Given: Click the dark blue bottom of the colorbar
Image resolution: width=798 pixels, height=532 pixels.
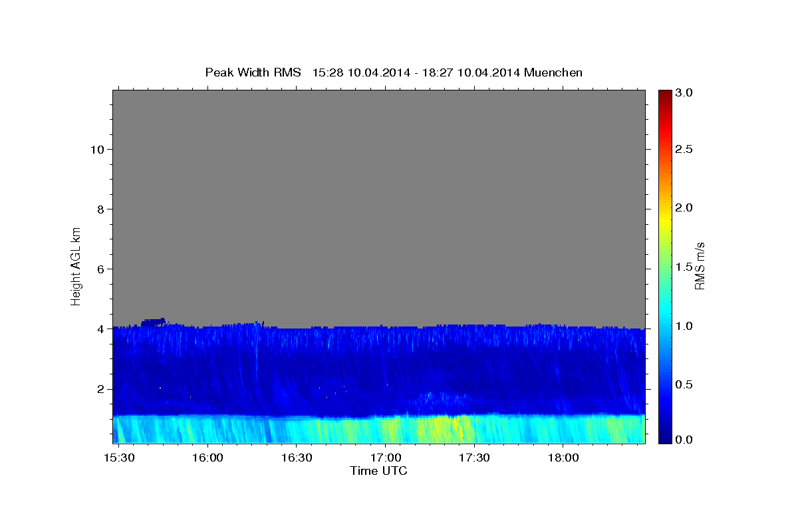Looking at the screenshot, I should coord(664,437).
